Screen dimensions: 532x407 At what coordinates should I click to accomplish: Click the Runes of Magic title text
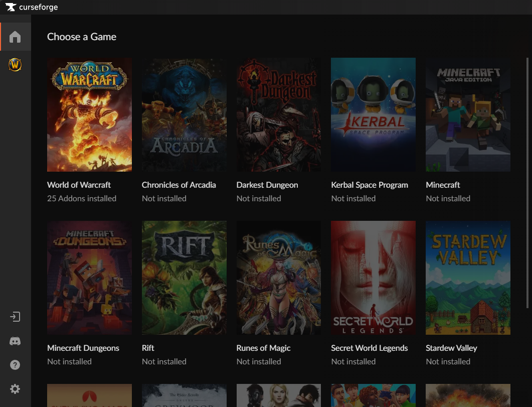[x=263, y=348]
